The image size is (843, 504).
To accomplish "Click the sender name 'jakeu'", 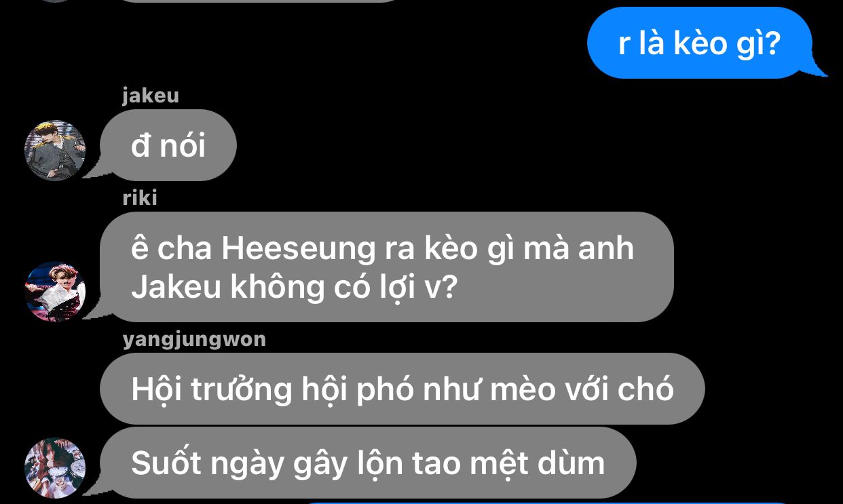I will (x=151, y=96).
